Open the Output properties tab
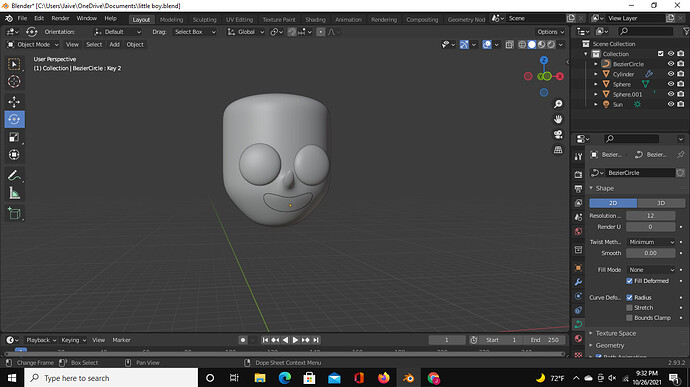The width and height of the screenshot is (690, 387). (578, 189)
